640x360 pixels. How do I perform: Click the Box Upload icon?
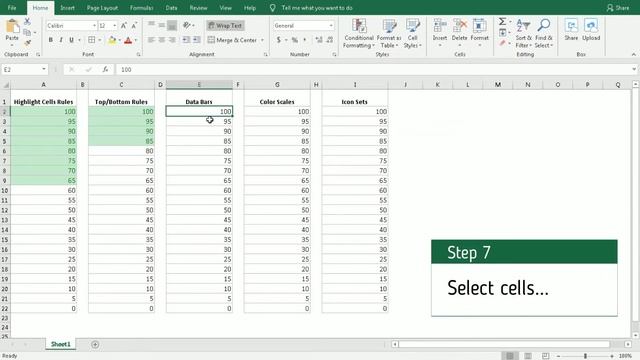coord(591,25)
